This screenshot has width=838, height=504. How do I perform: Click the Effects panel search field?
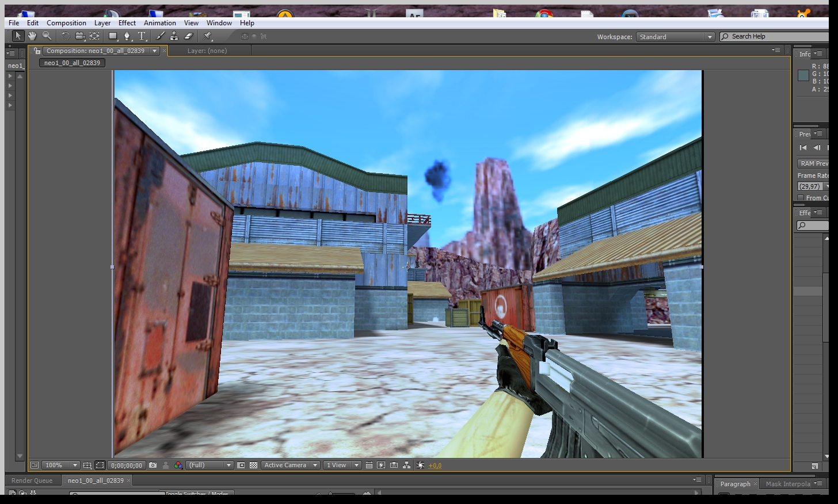(813, 226)
